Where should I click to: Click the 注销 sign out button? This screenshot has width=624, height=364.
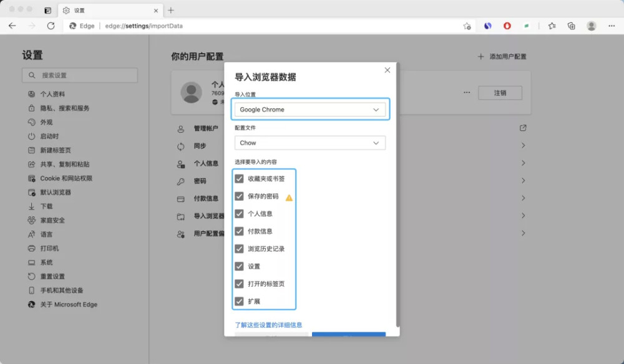pyautogui.click(x=500, y=93)
